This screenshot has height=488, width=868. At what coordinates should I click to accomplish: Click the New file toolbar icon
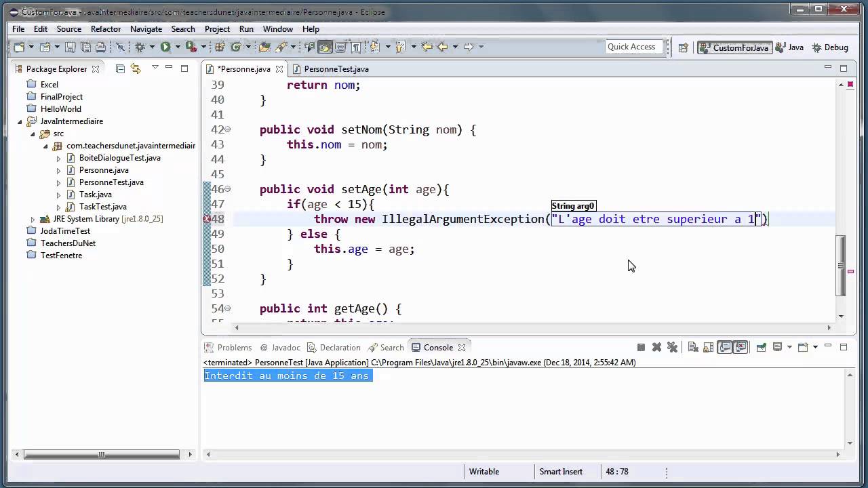pyautogui.click(x=19, y=47)
